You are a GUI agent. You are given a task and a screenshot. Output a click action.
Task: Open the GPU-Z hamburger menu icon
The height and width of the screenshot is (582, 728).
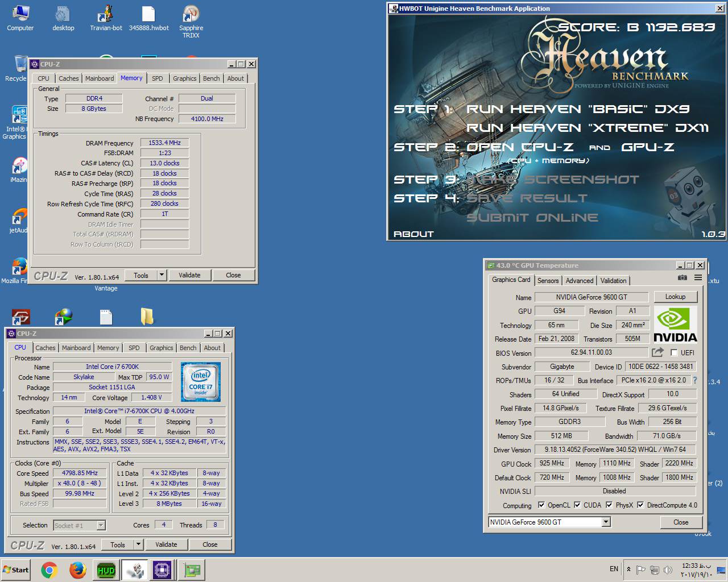(x=698, y=278)
